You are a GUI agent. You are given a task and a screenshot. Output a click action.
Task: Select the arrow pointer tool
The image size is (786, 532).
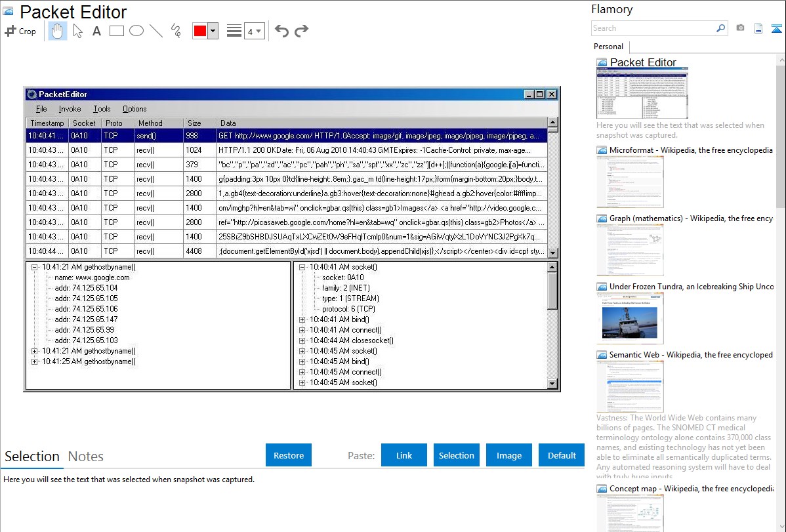77,31
